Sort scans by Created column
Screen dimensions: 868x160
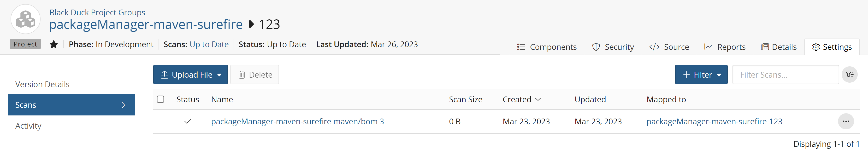coord(521,100)
